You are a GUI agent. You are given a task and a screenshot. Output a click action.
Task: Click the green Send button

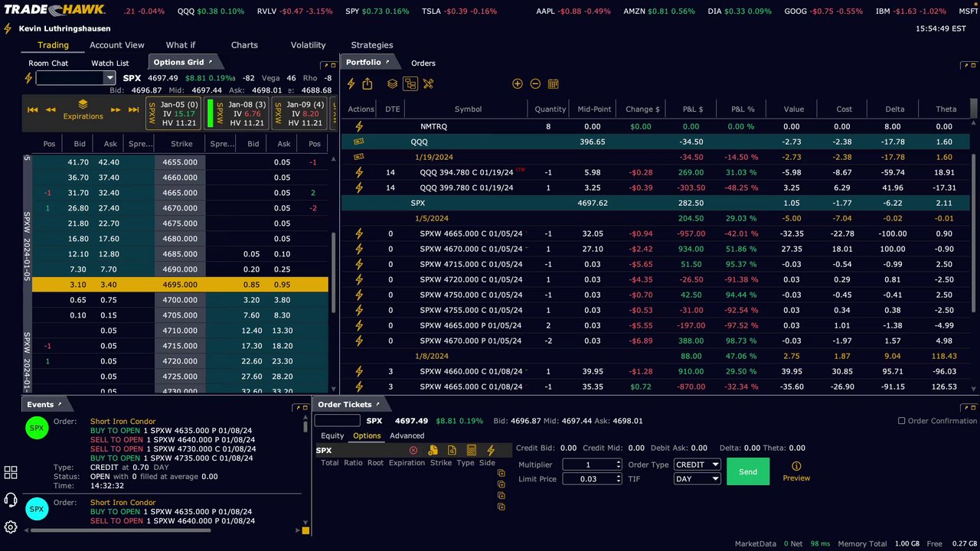[x=748, y=471]
